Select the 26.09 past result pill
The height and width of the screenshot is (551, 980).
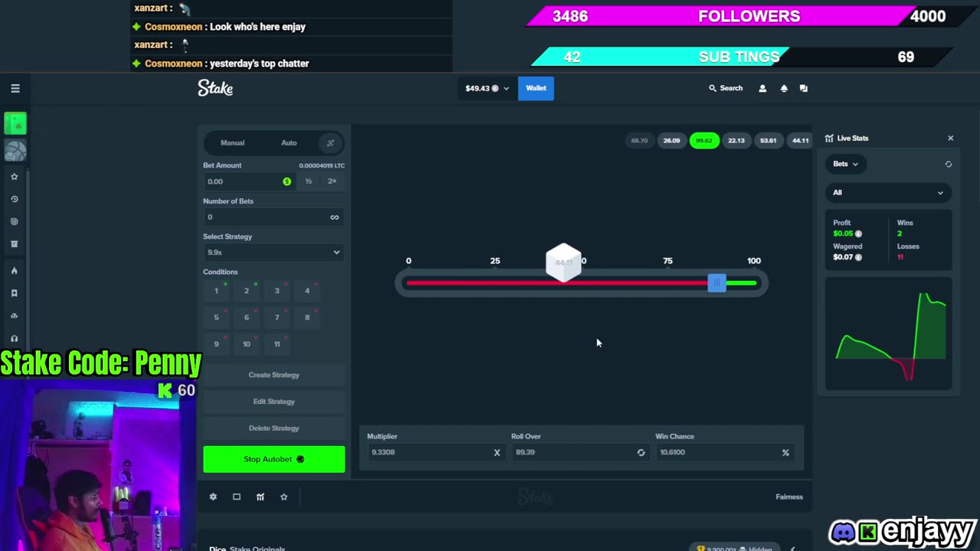[671, 141]
